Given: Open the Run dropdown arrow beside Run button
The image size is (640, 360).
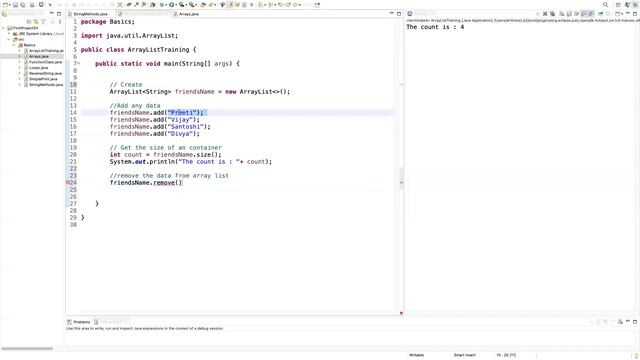Looking at the screenshot, I should pos(176,5).
